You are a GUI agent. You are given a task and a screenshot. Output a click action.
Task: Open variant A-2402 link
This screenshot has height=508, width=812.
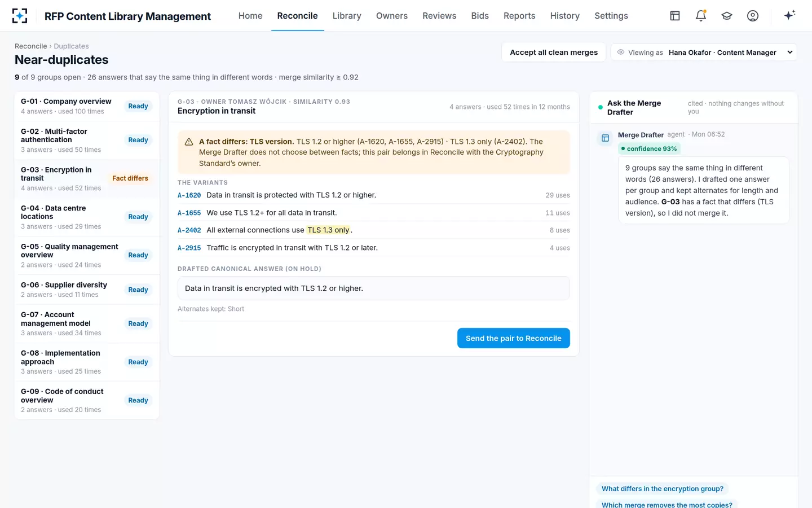point(189,230)
